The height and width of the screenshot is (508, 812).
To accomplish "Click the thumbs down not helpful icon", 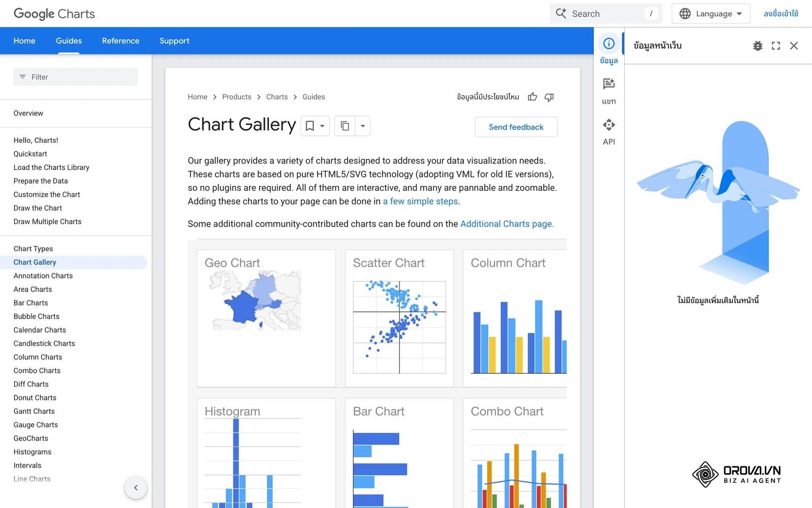I will click(x=549, y=97).
